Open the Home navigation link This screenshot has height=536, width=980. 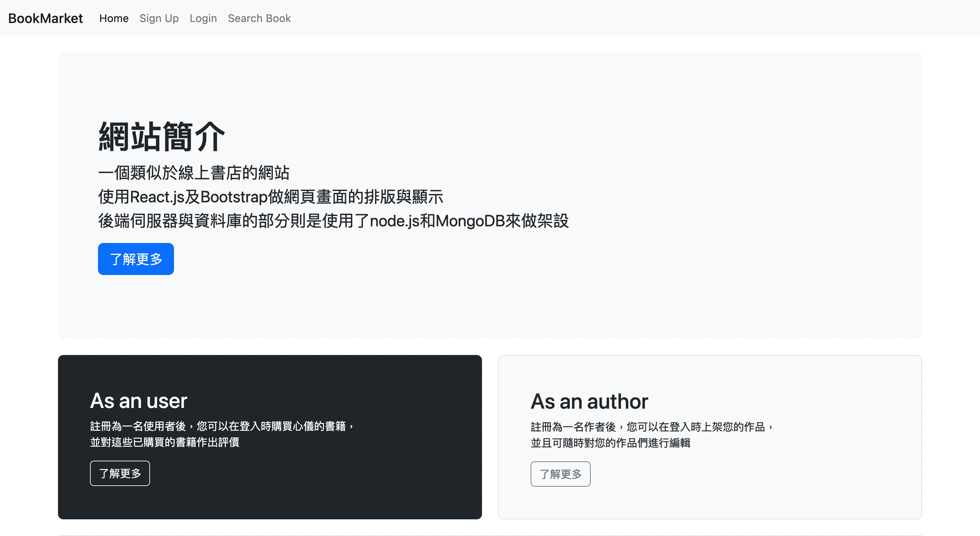pyautogui.click(x=114, y=18)
